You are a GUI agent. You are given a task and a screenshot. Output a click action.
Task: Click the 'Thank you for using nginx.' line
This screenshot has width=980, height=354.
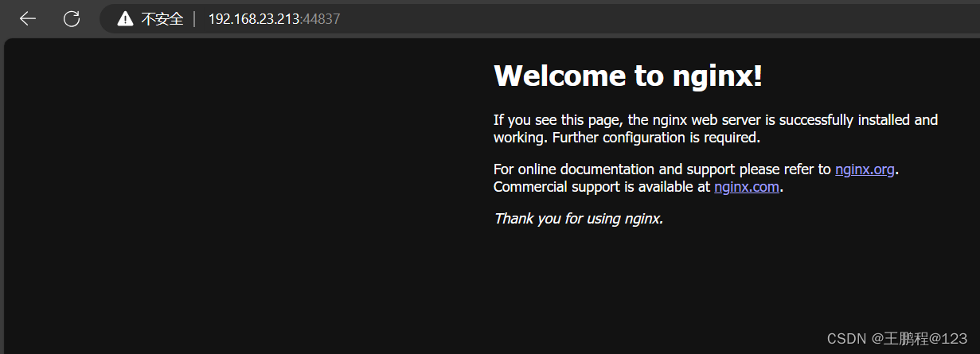pos(578,218)
